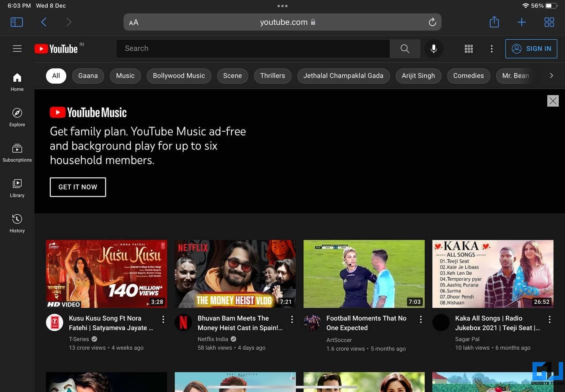Select the Bollywood Music chip
Viewport: 565px width, 392px height.
(x=179, y=76)
